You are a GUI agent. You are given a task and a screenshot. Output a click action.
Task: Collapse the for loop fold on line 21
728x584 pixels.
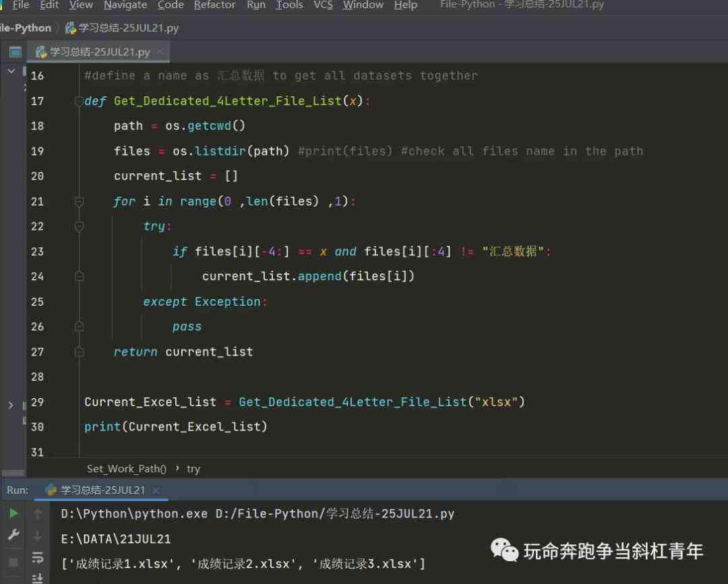tap(79, 201)
